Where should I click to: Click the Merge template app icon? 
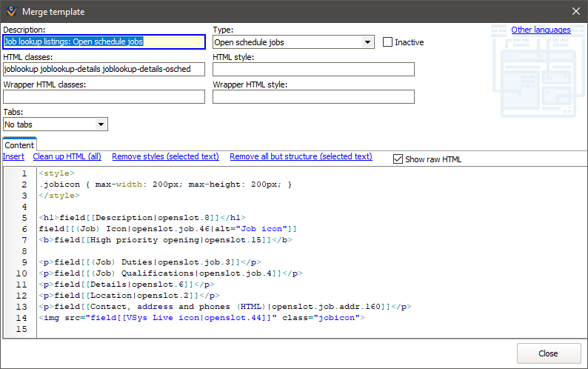(x=10, y=11)
